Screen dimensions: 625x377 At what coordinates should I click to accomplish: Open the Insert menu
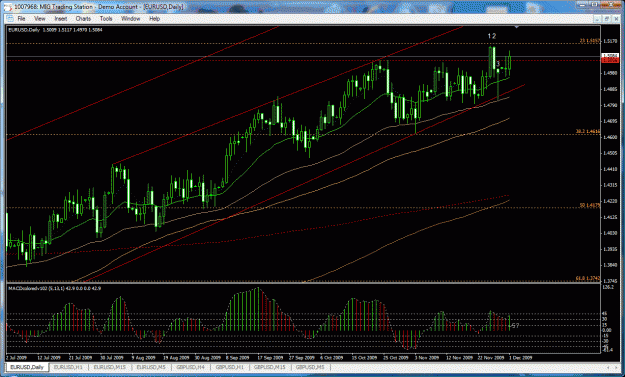coord(61,19)
